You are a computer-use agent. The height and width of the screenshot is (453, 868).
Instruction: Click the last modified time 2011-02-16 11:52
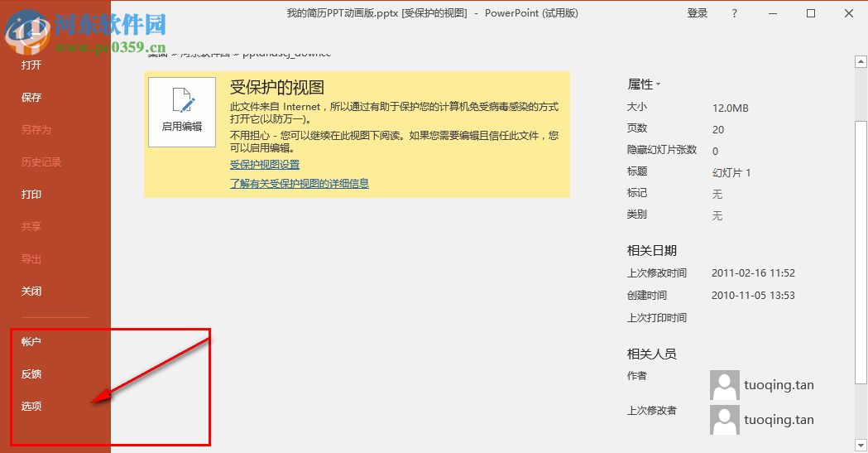pyautogui.click(x=753, y=273)
